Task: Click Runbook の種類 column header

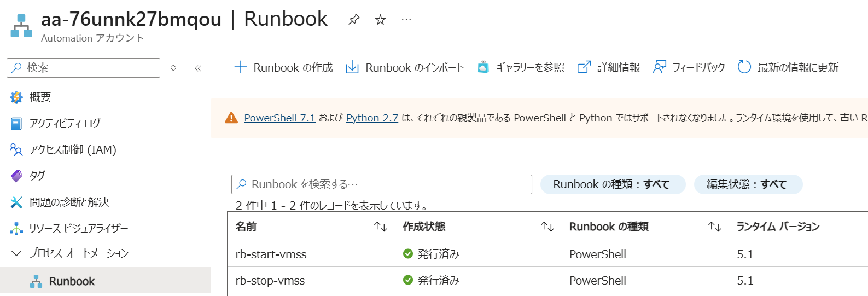Action: [x=609, y=227]
